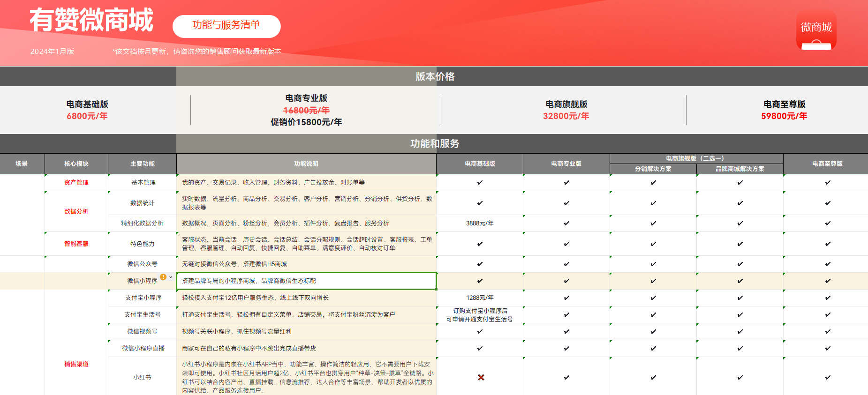Select the 数据统计 cell
Viewport: 868px width, 395px height.
pyautogui.click(x=143, y=203)
